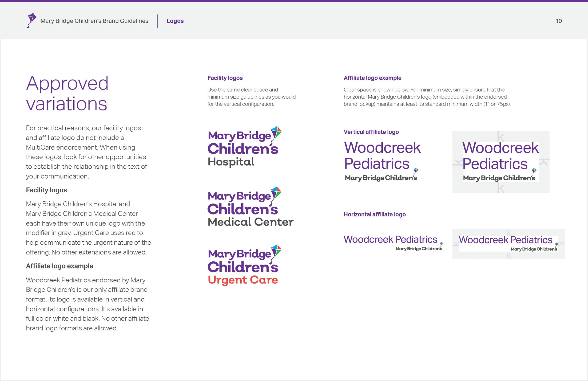Click the purple kite icon in header
Viewport: 588px width, 381px height.
(x=32, y=21)
